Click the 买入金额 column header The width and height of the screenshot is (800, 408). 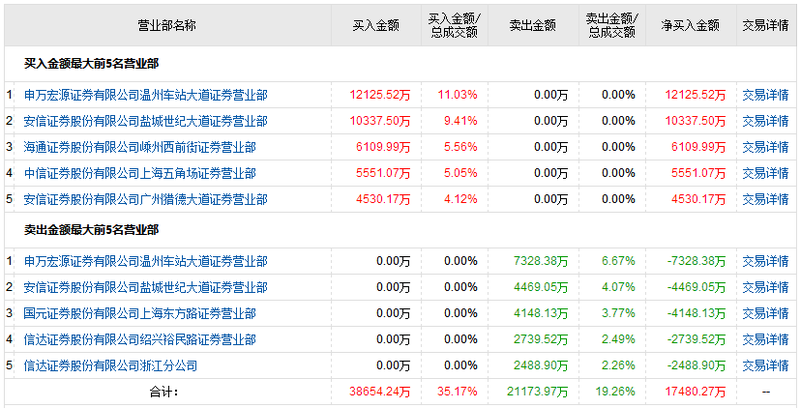coord(376,25)
